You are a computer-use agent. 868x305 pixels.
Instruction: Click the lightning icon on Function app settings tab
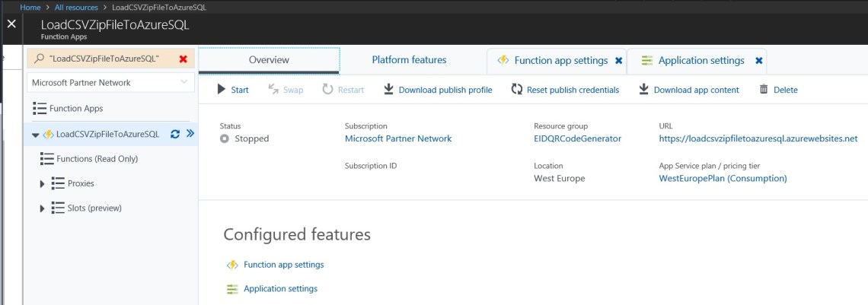point(503,60)
